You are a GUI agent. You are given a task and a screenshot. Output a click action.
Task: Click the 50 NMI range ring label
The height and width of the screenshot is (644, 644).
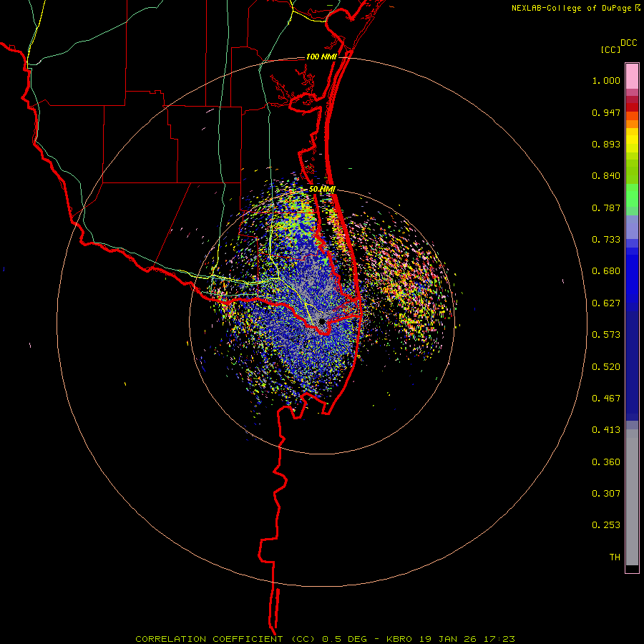322,190
